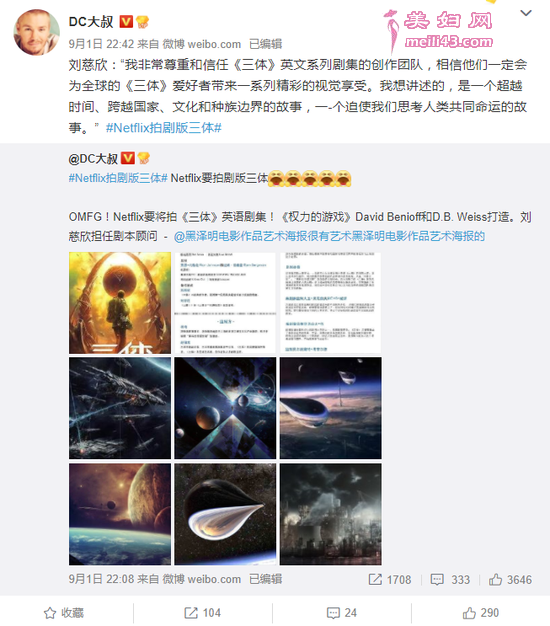
Task: Click original post's repost icon 1708
Action: point(390,579)
